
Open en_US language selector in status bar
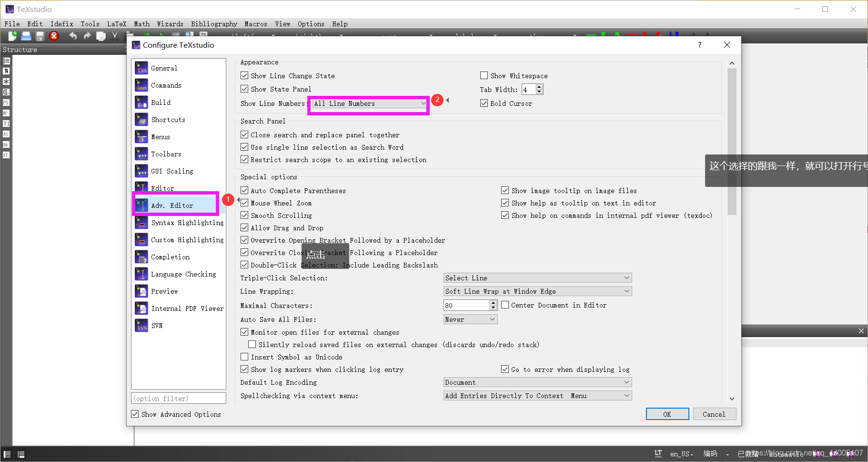[x=682, y=454]
